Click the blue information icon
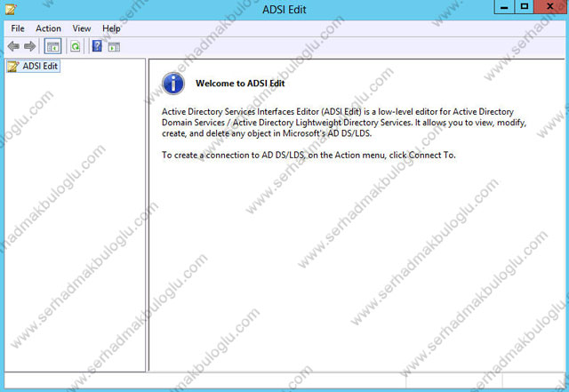The width and height of the screenshot is (569, 392). click(173, 84)
